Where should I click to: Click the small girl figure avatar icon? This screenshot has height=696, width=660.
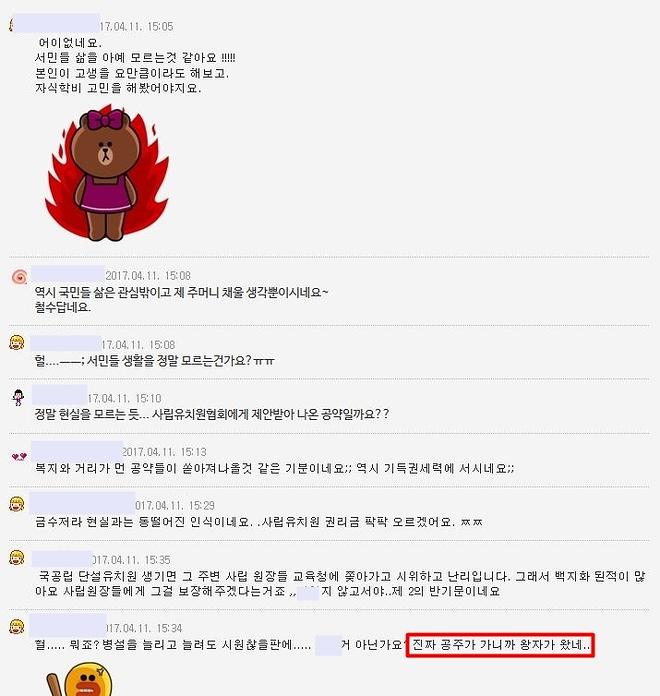point(18,397)
